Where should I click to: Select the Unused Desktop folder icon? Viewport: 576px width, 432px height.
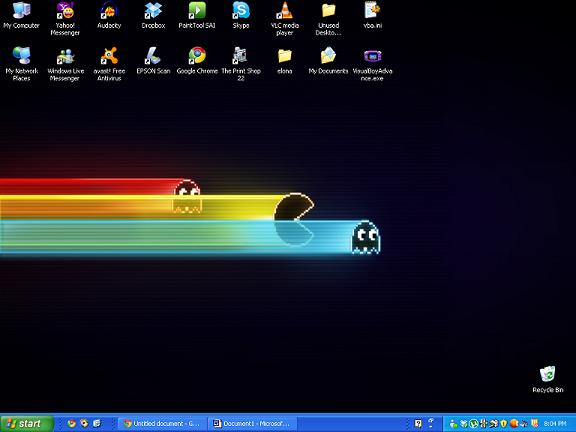pos(328,18)
